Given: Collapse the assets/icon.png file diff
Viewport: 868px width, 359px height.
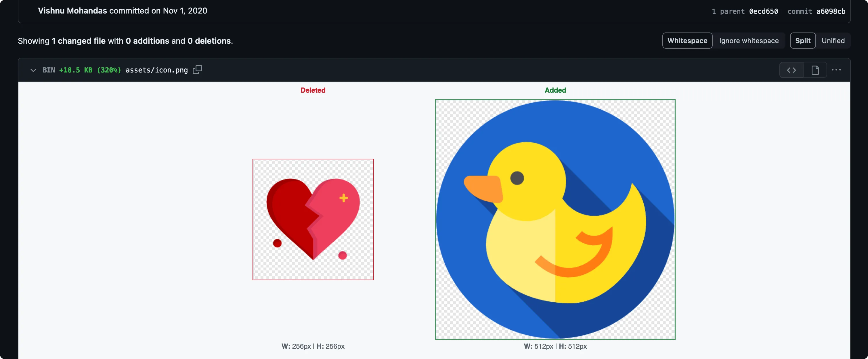Looking at the screenshot, I should [x=33, y=70].
